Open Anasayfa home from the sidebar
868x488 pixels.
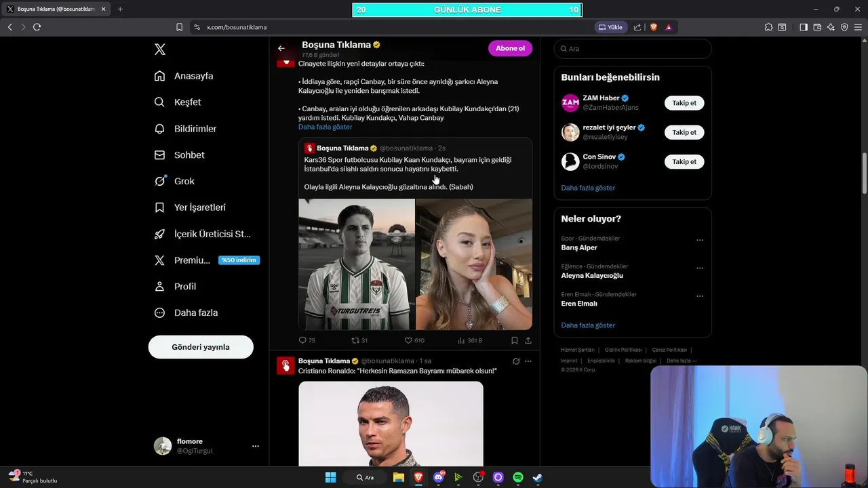[x=184, y=76]
